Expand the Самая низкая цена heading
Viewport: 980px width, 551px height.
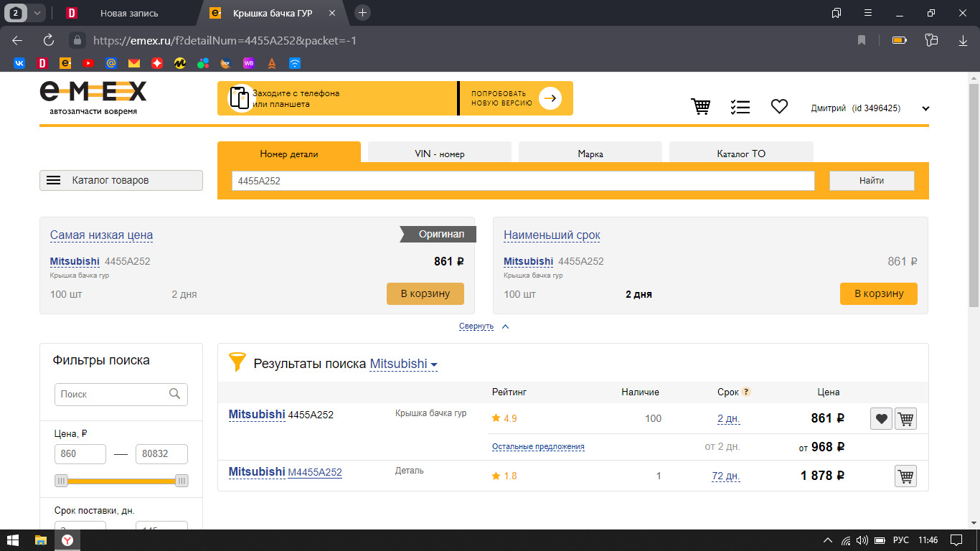click(101, 235)
